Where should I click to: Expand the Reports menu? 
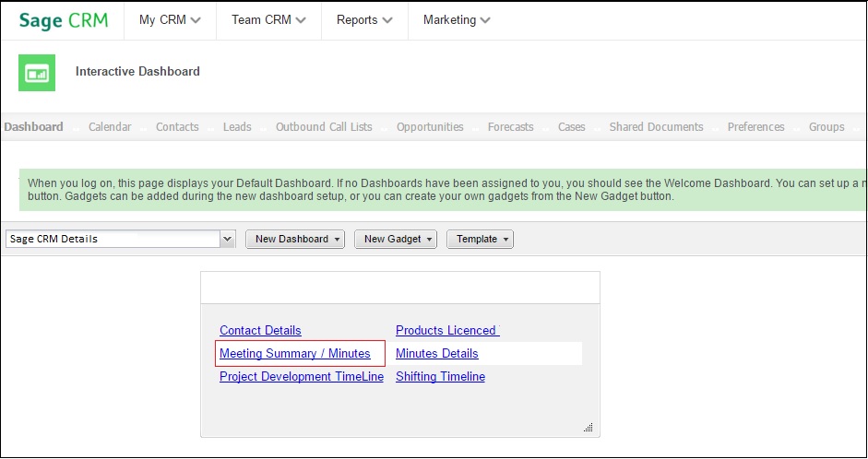pos(364,20)
